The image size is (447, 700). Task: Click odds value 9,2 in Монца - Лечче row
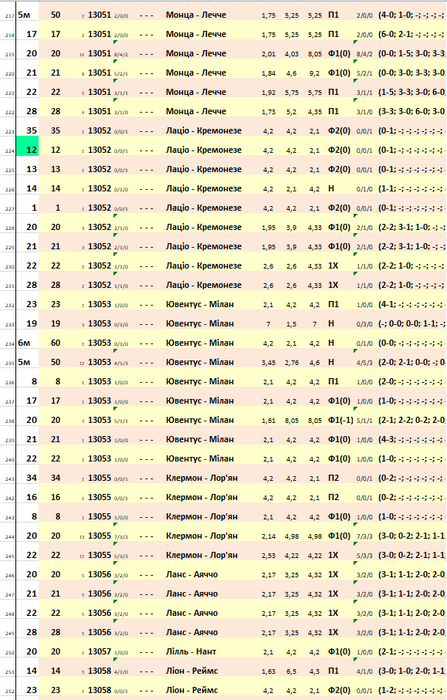[x=315, y=73]
